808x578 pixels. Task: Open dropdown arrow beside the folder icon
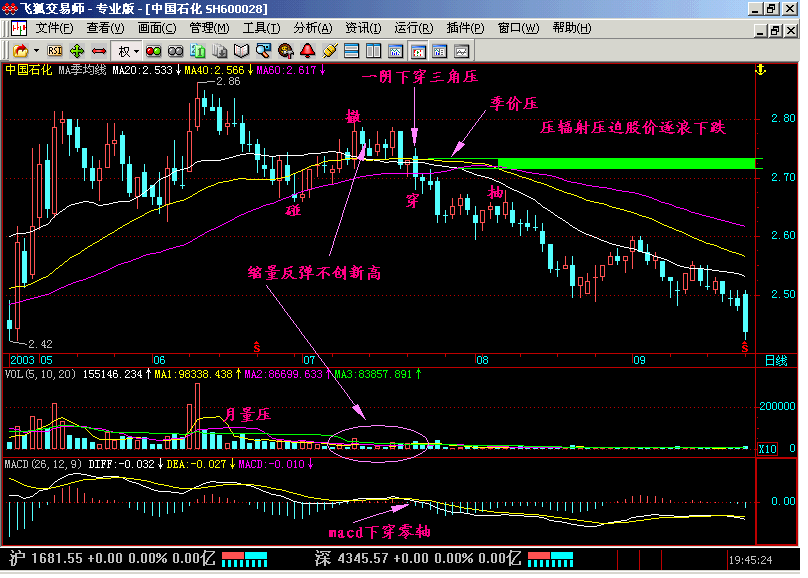36,51
